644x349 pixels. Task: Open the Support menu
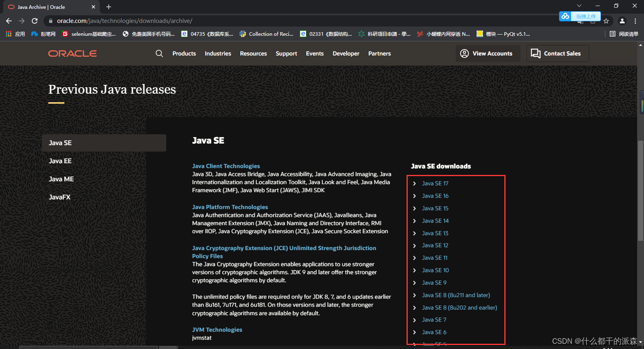[x=287, y=53]
